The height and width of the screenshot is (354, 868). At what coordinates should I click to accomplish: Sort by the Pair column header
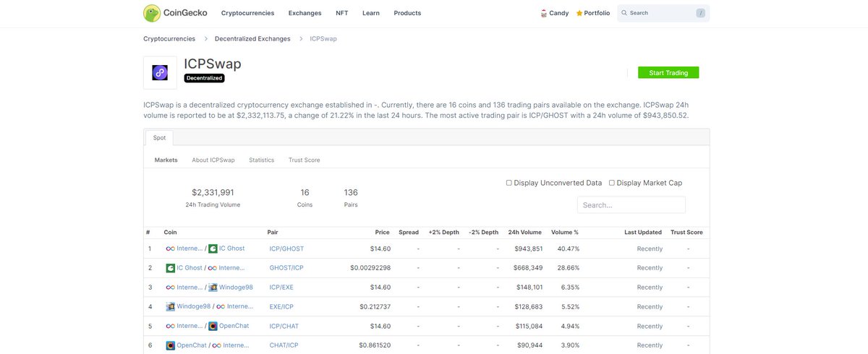pos(273,233)
